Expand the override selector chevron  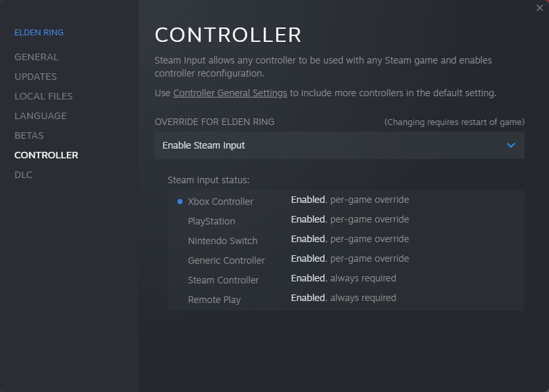click(x=511, y=145)
